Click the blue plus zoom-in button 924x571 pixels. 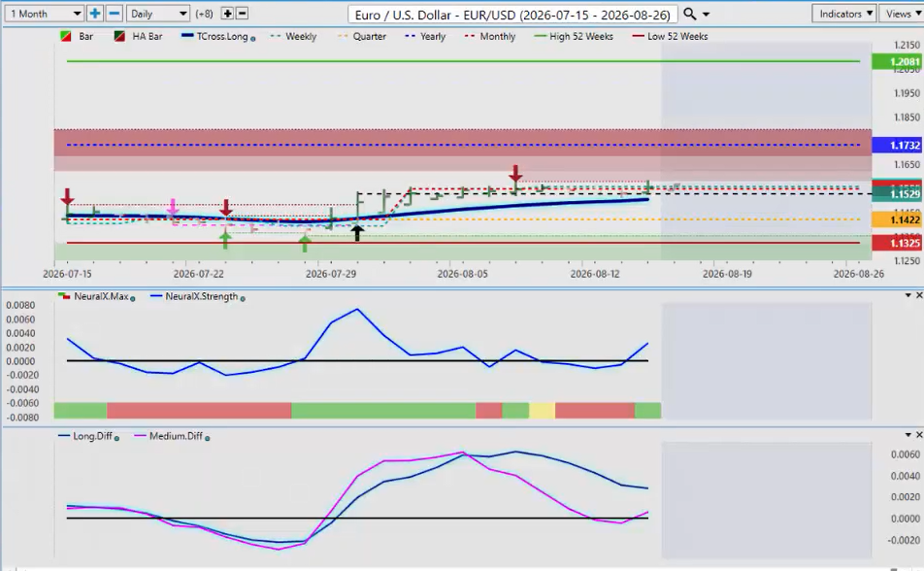click(x=94, y=14)
